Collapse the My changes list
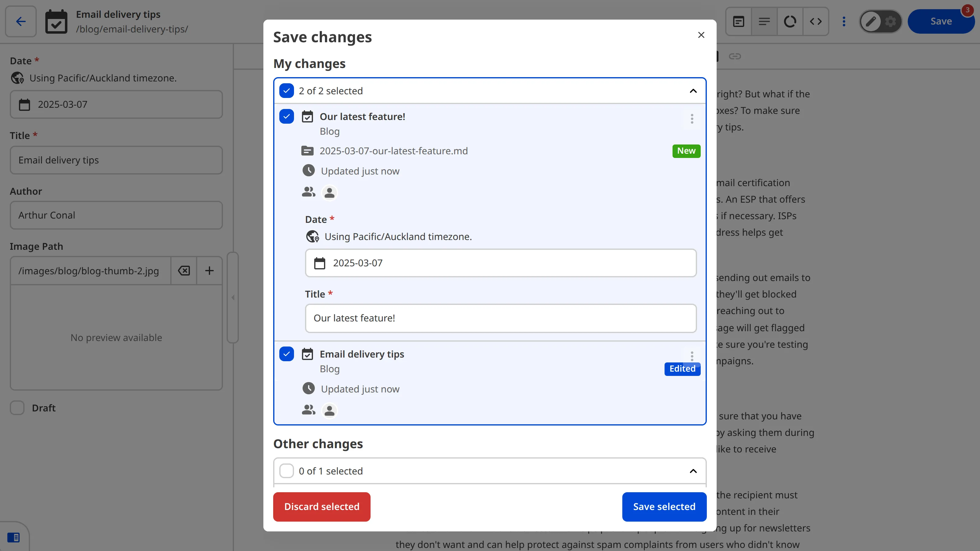The height and width of the screenshot is (551, 980). (x=693, y=91)
